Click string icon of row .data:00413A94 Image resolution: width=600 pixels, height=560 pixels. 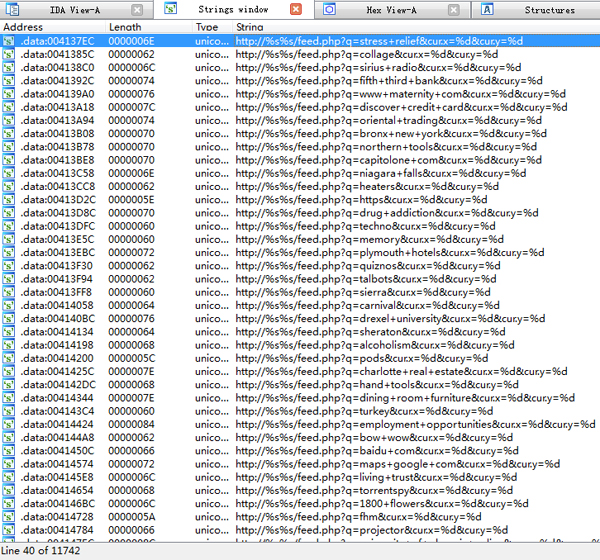tap(9, 121)
